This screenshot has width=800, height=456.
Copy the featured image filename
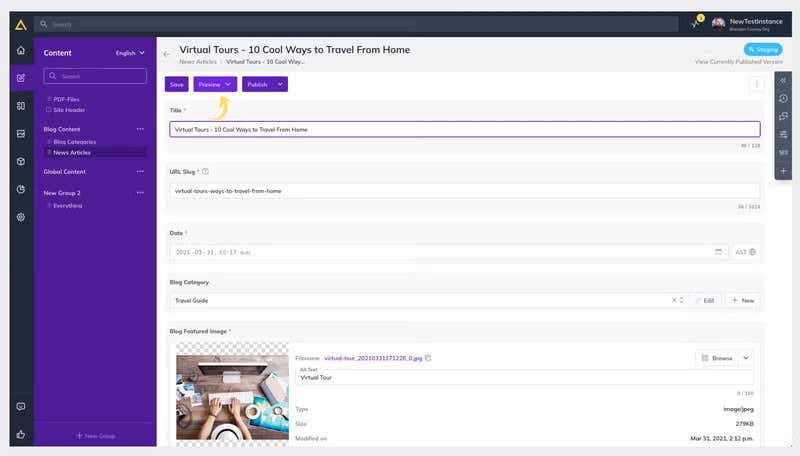(x=428, y=358)
